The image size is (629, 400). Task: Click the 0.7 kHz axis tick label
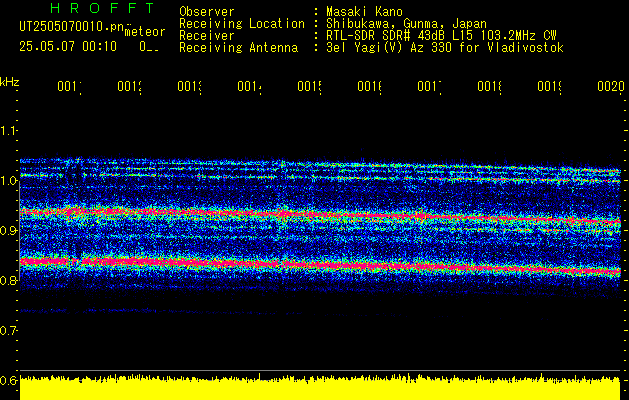[8, 330]
